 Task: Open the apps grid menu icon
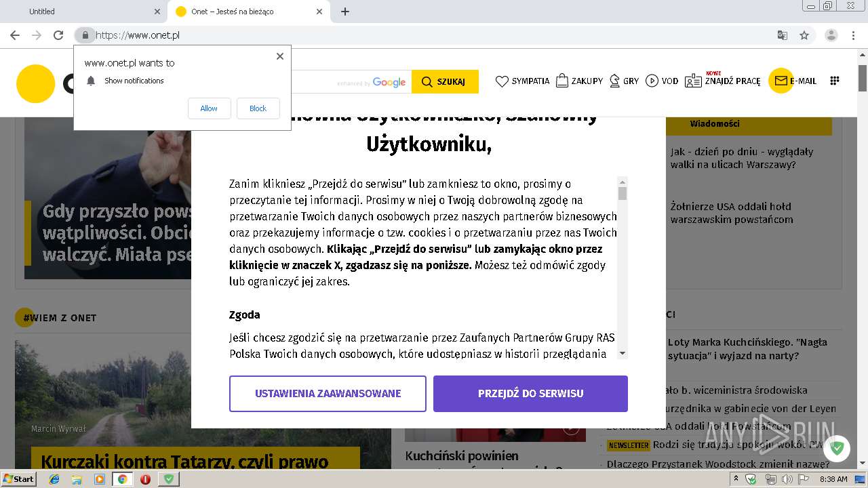click(x=835, y=81)
